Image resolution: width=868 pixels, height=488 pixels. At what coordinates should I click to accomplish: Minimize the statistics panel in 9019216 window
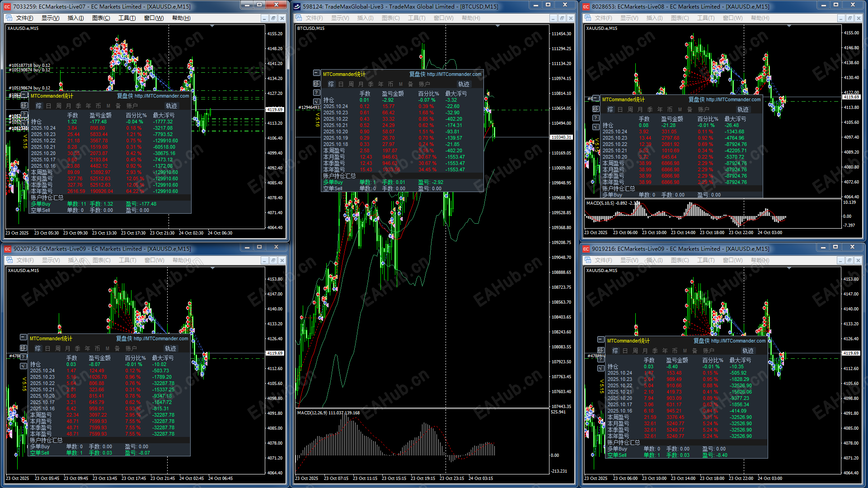tap(601, 339)
